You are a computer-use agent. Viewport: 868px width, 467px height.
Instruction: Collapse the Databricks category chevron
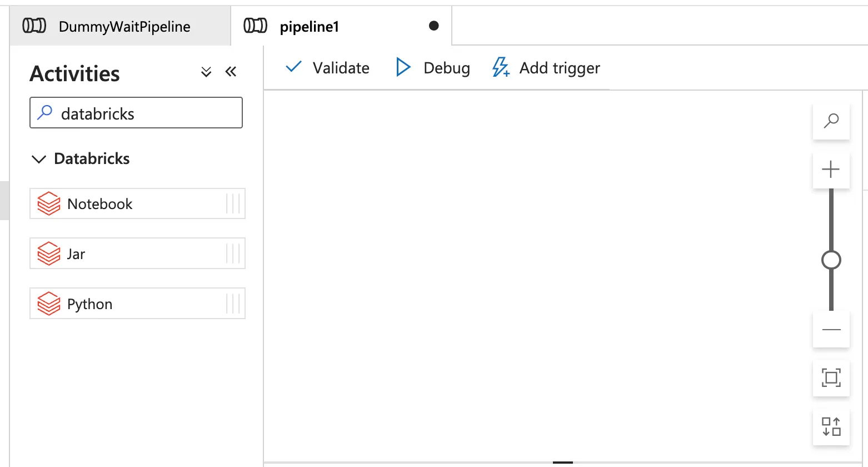(x=39, y=159)
